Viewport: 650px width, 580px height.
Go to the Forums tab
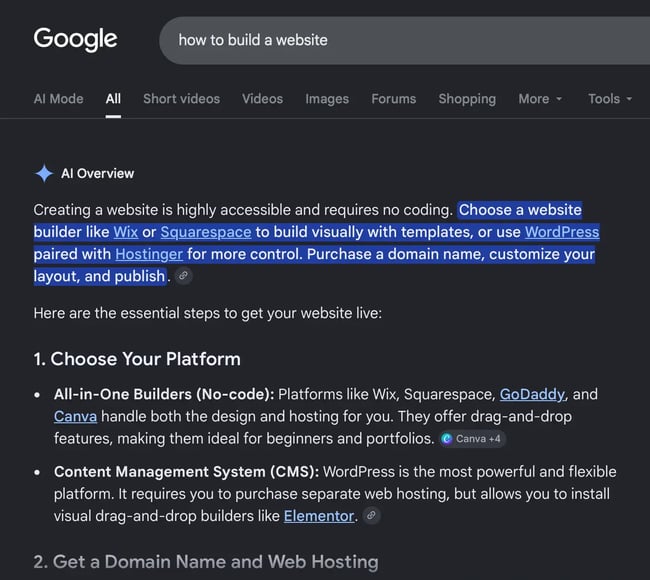coord(393,99)
